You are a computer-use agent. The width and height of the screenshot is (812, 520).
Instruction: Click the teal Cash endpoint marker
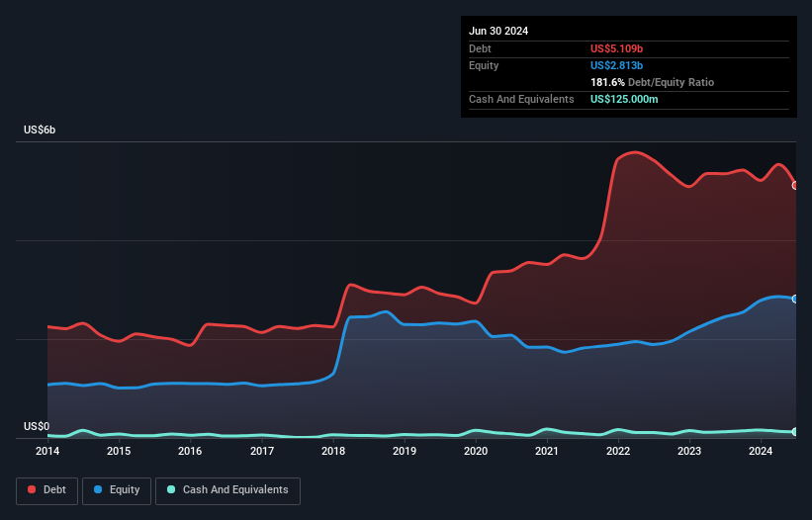(795, 432)
